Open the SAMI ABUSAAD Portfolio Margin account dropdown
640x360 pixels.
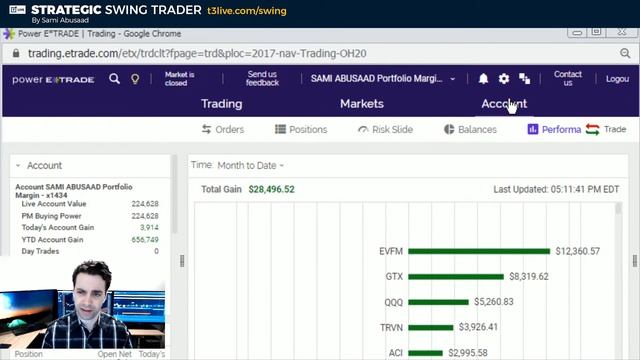[383, 78]
